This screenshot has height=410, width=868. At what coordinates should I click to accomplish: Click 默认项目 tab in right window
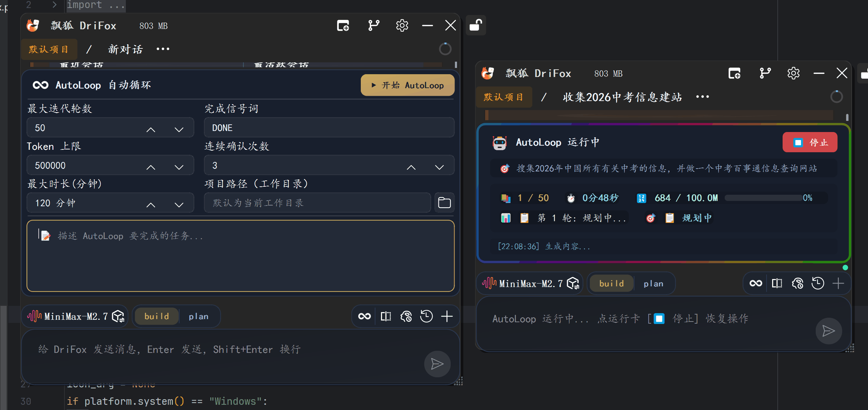(504, 97)
